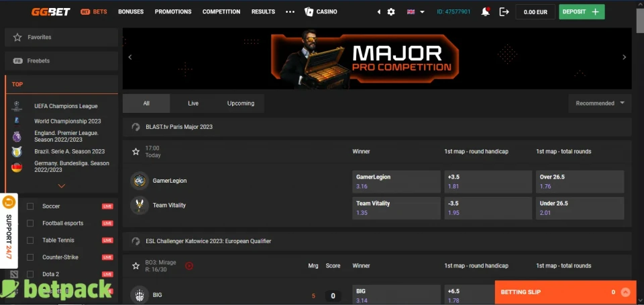Click the logout icon
Screen dimensions: 644x305
pos(504,12)
